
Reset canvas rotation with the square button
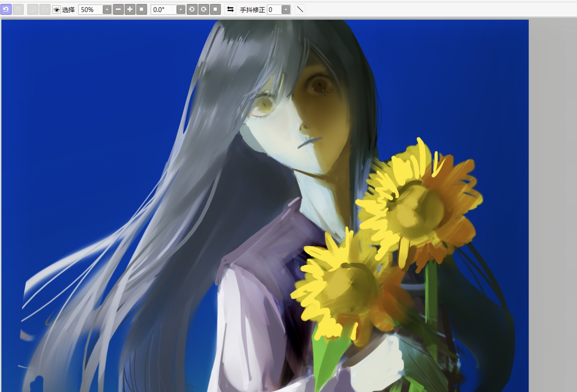[x=215, y=9]
